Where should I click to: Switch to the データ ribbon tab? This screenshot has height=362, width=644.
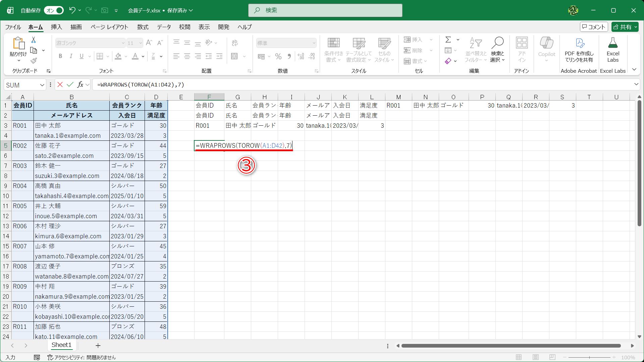(x=164, y=27)
